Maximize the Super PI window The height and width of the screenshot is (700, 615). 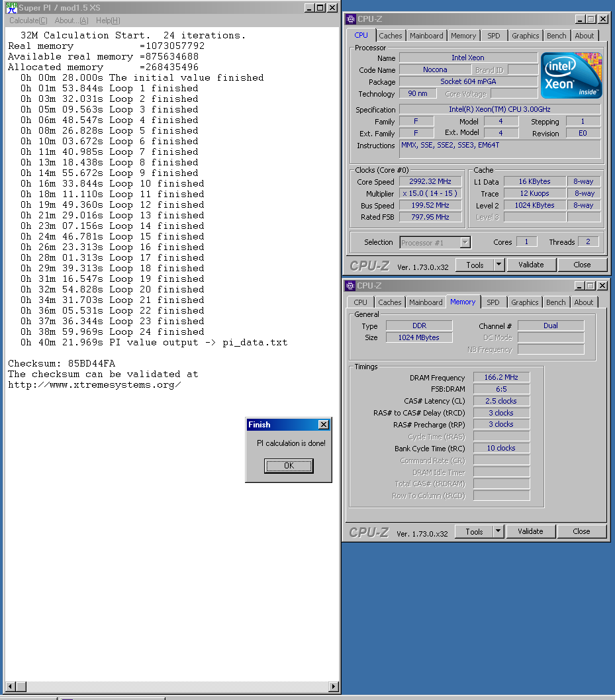pyautogui.click(x=320, y=7)
